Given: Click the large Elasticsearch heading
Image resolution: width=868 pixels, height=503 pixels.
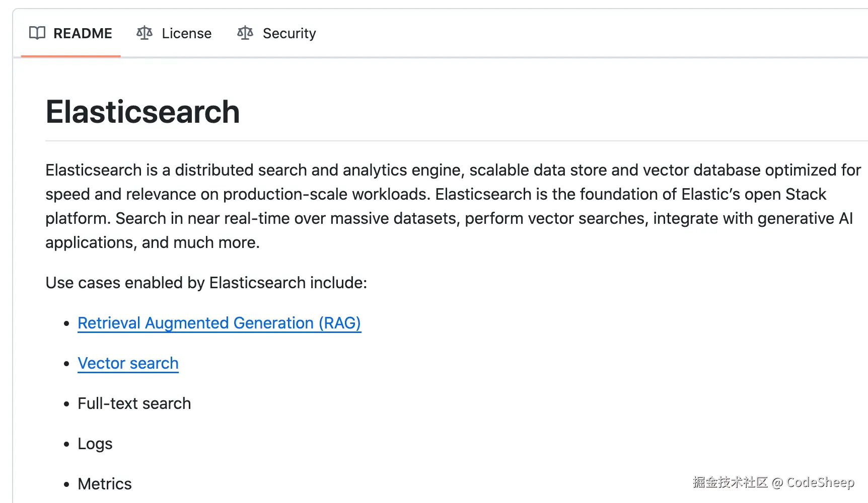Looking at the screenshot, I should pos(142,112).
